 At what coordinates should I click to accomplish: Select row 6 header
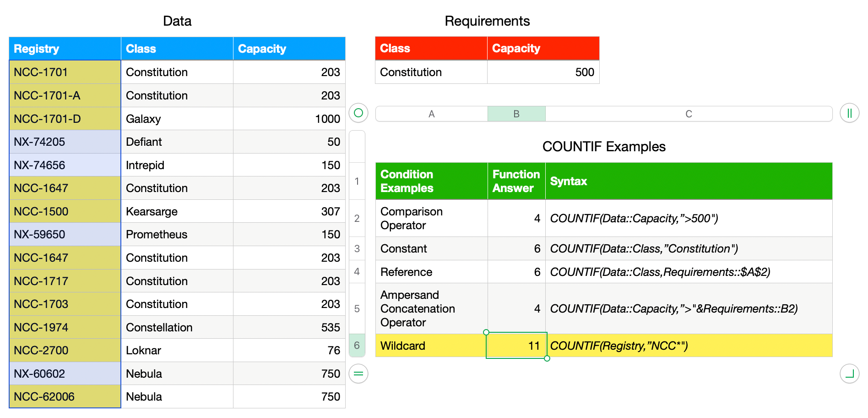click(357, 346)
